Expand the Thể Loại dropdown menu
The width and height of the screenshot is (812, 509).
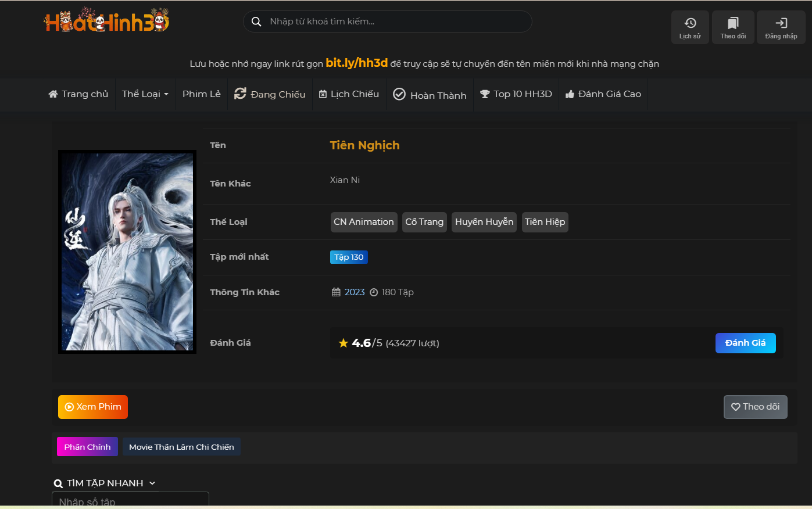pos(145,94)
